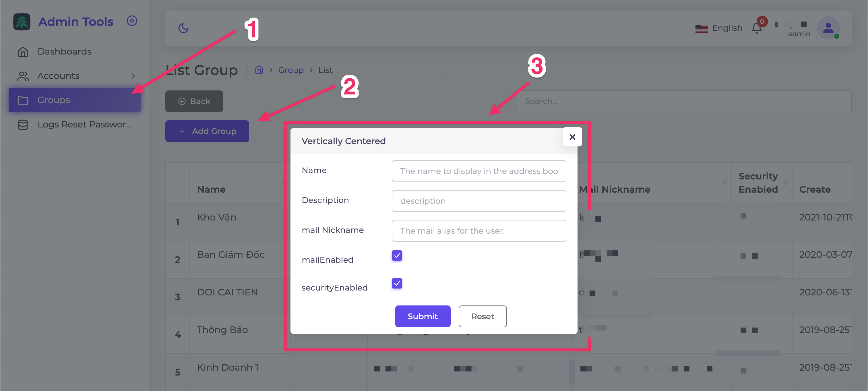Open Logs Reset Password menu item

click(84, 124)
